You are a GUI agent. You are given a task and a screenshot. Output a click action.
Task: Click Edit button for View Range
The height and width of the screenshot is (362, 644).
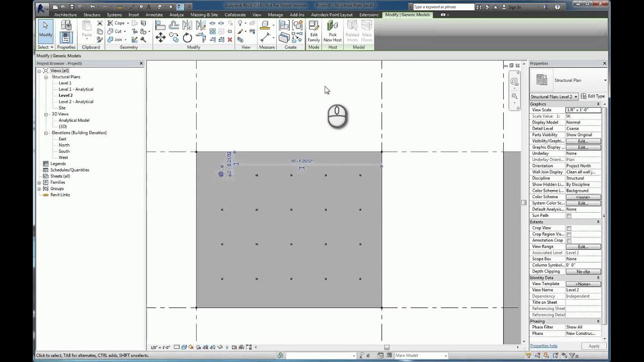(x=583, y=247)
